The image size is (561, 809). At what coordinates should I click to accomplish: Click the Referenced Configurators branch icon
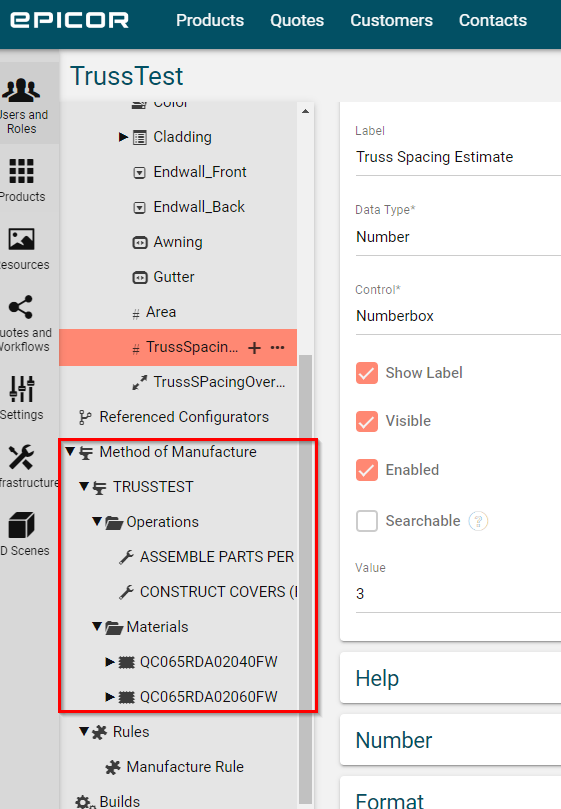pyautogui.click(x=85, y=417)
